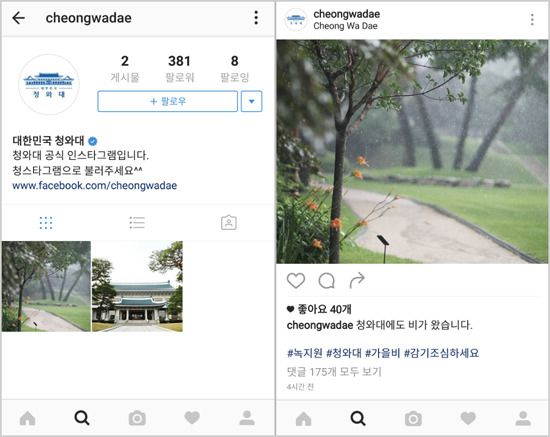Switch to grid view tab
Screen dimensions: 550x437
46,223
